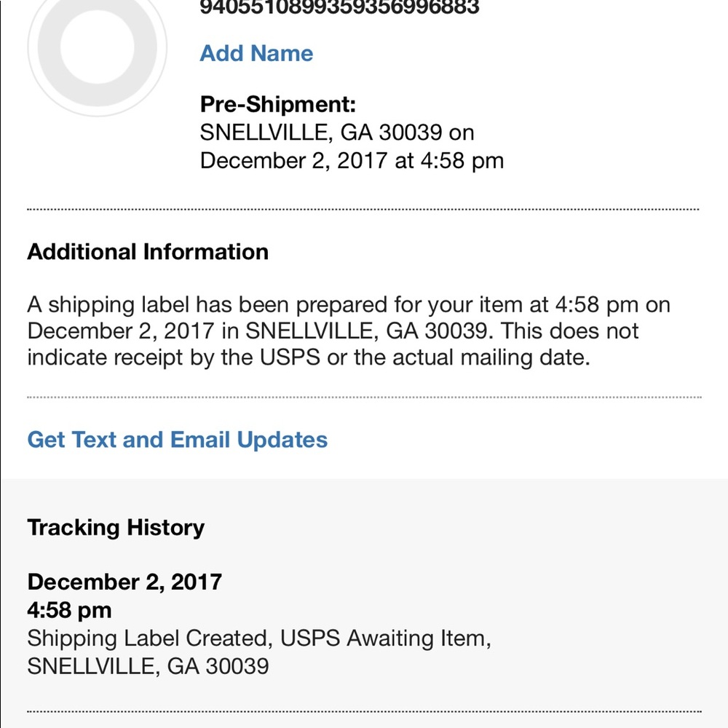The image size is (728, 728).
Task: Click the bold 4:58 pm history time
Action: pyautogui.click(x=69, y=609)
